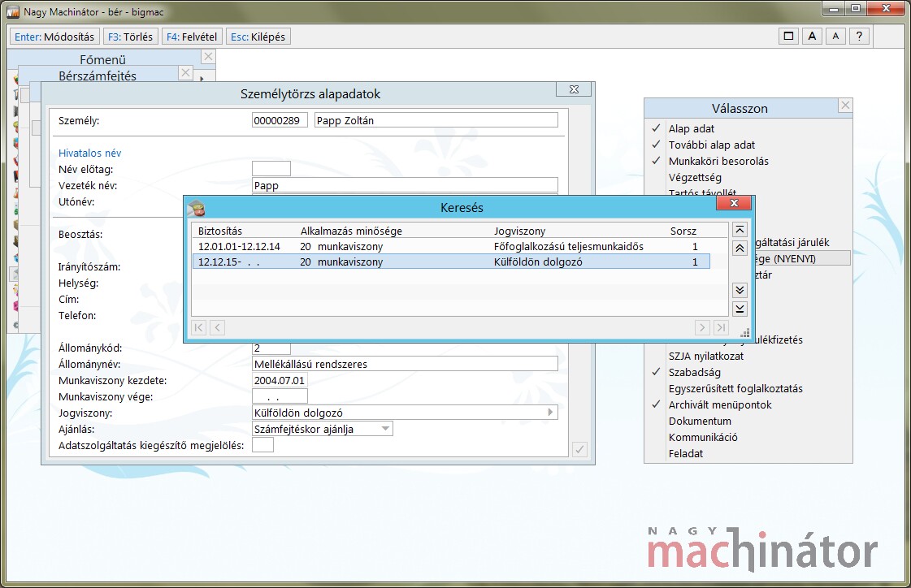Screen dimensions: 911x588
Task: Click the confirm checkmark button
Action: (x=579, y=449)
